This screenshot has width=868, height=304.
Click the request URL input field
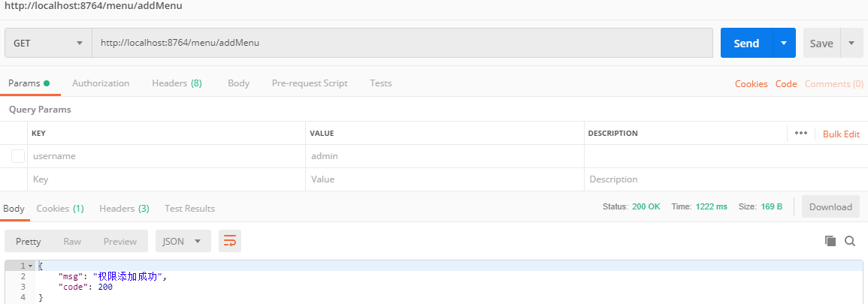tap(402, 44)
